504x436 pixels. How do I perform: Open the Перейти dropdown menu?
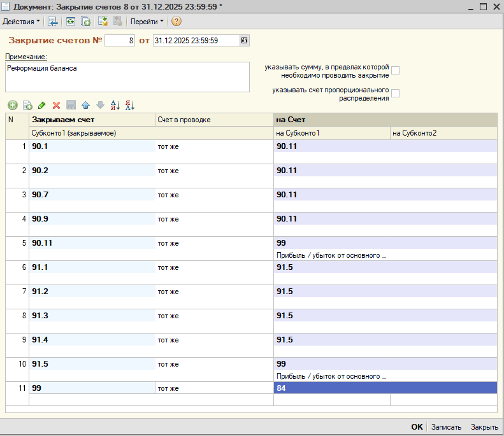tap(147, 22)
